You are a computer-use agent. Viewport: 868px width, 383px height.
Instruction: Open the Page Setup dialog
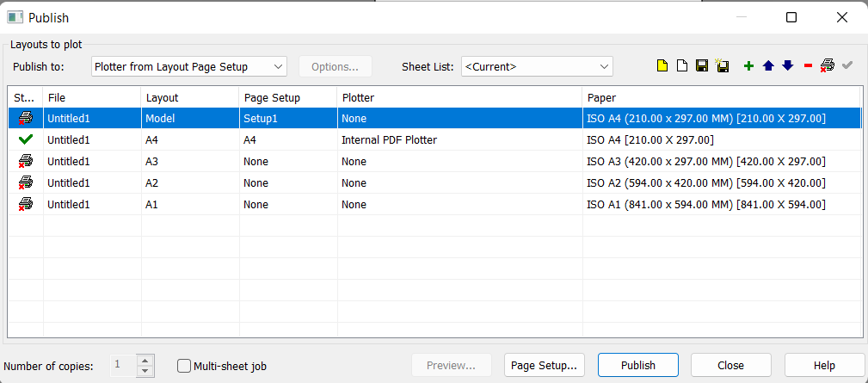[x=545, y=365]
